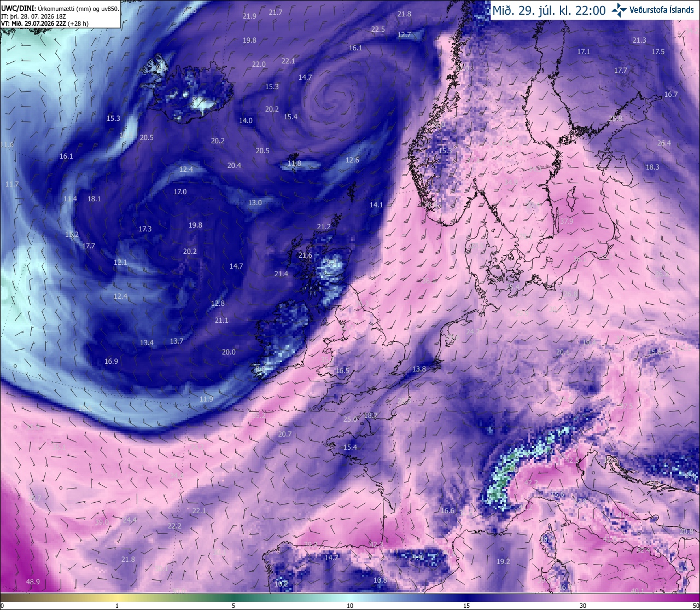Click the 25.0 value over the English Channel
This screenshot has width=700, height=610.
(x=350, y=419)
